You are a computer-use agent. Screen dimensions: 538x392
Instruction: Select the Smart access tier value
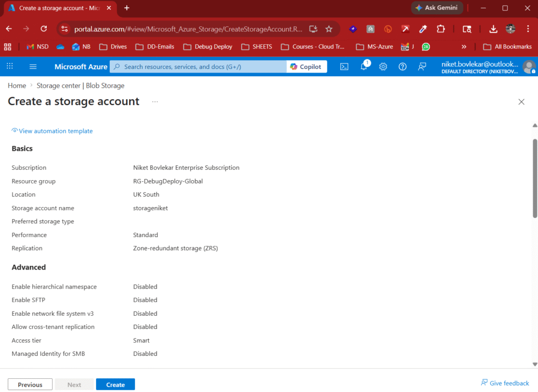[x=141, y=341]
